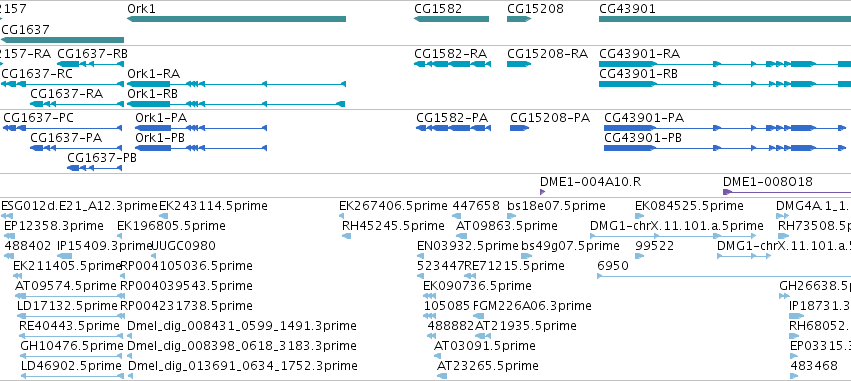Image resolution: width=851 pixels, height=381 pixels.
Task: Click the AT23265.5prime EST label
Action: point(488,366)
